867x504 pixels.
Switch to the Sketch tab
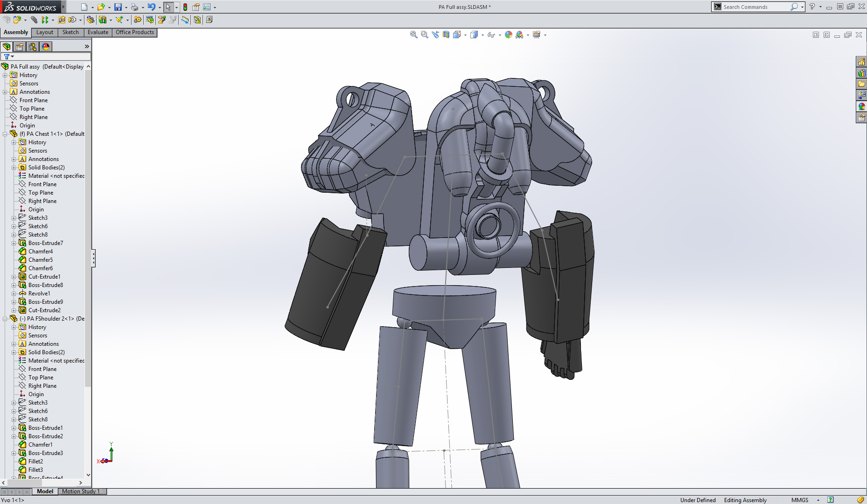(70, 32)
